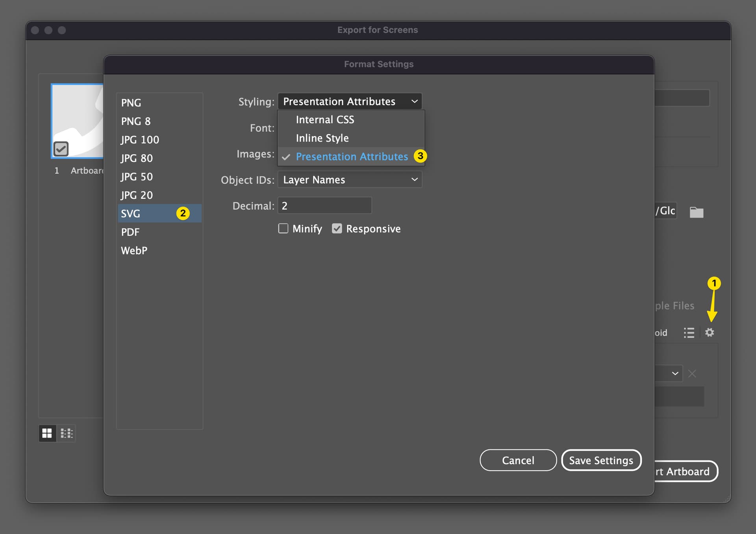This screenshot has height=534, width=756.
Task: Select Presentation Attributes styling option
Action: pyautogui.click(x=351, y=157)
